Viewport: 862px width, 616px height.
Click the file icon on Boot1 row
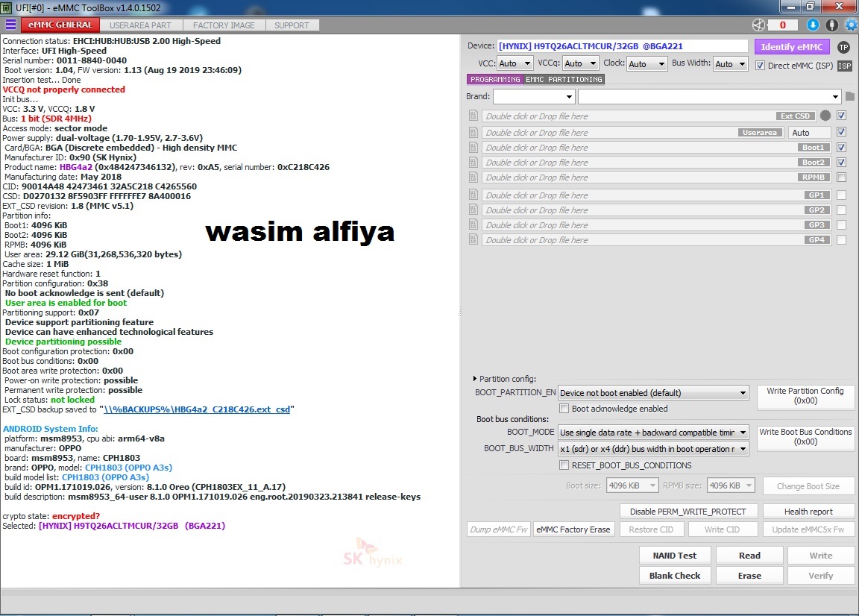[x=474, y=148]
